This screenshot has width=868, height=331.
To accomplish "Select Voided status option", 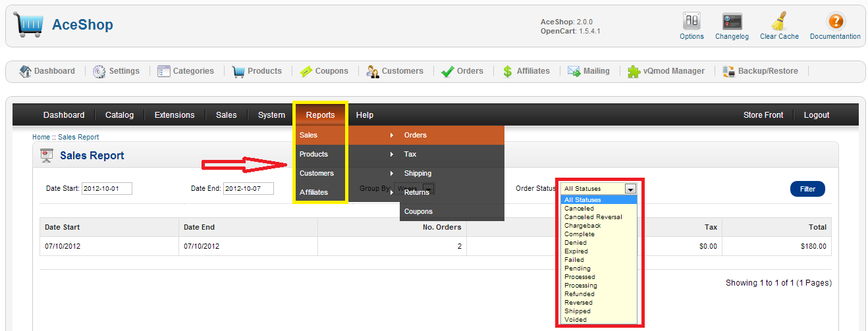I will (599, 320).
